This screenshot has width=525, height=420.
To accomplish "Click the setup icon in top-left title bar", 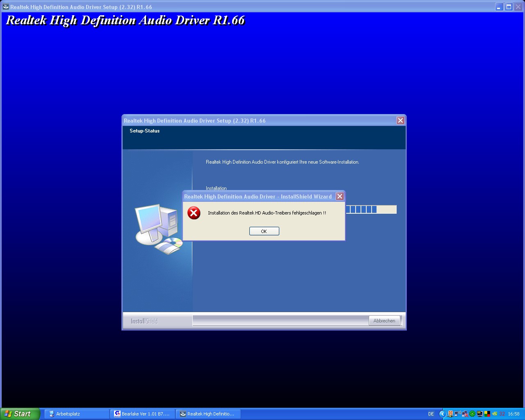I will [x=6, y=7].
